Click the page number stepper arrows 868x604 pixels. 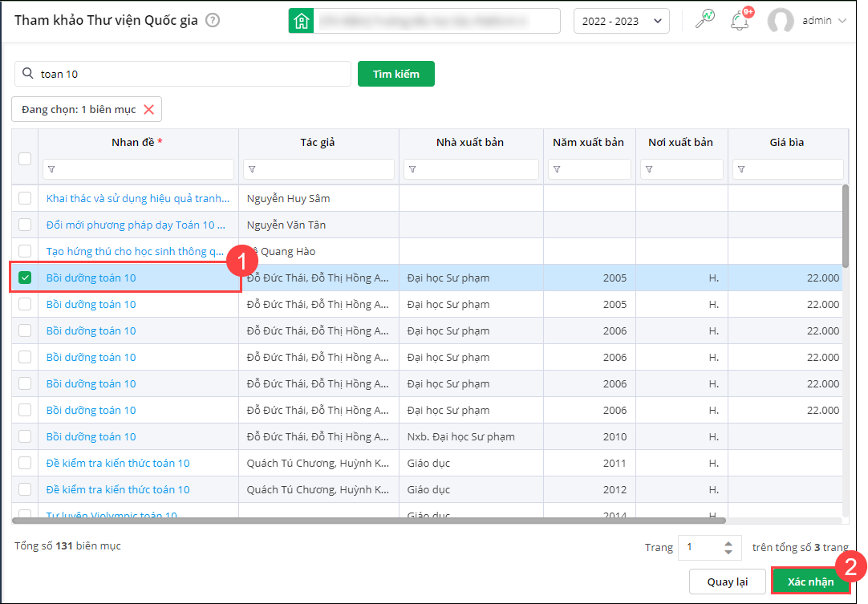point(728,548)
